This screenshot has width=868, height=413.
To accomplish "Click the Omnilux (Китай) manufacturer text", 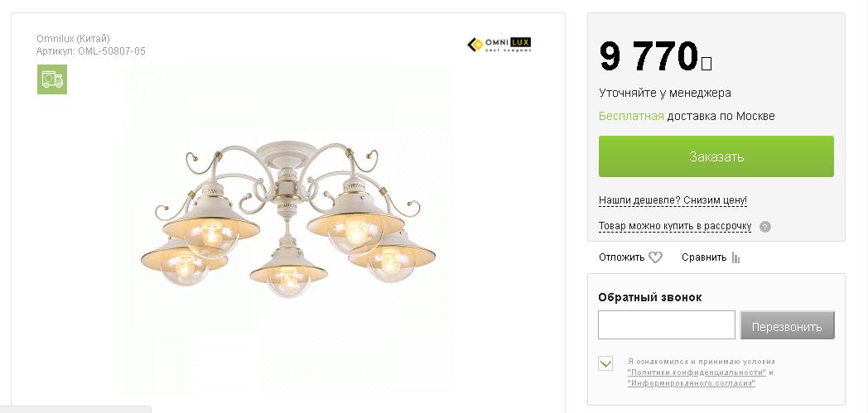I will click(x=73, y=39).
